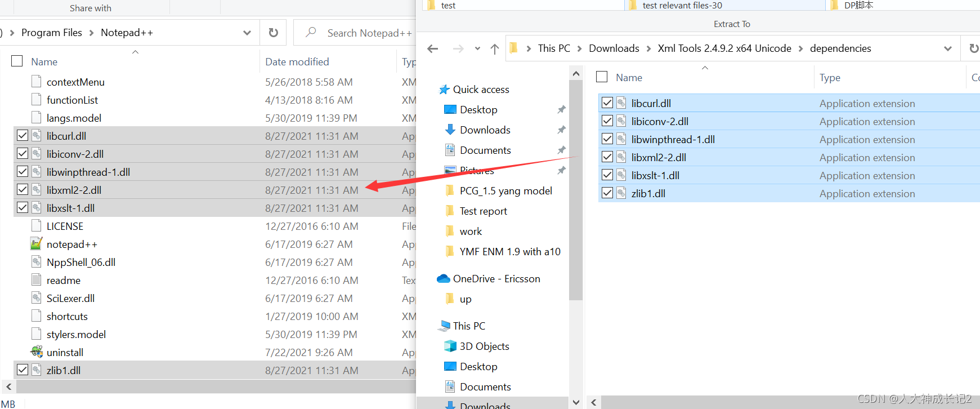
Task: Navigate to Program Files breadcrumb
Action: pyautogui.click(x=52, y=33)
